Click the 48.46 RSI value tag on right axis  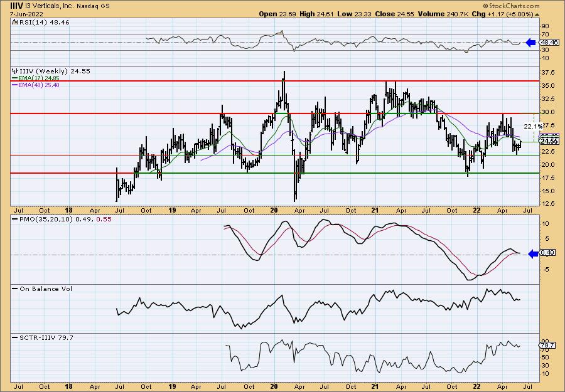click(x=549, y=43)
